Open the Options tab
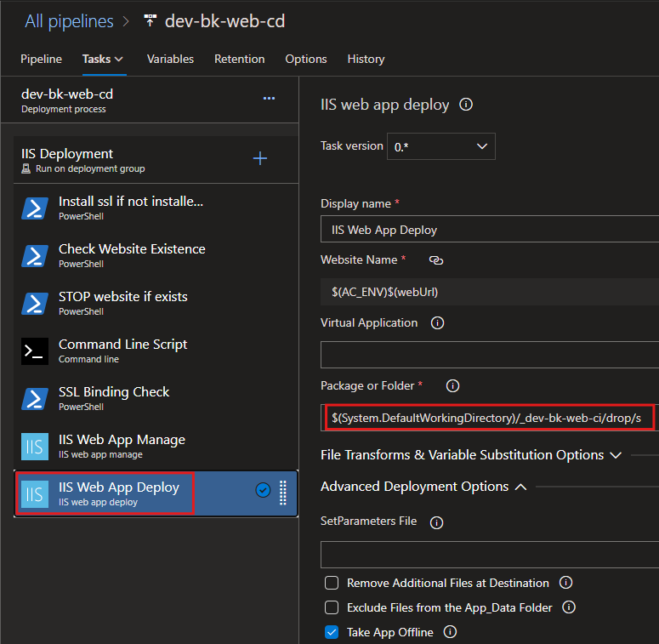The height and width of the screenshot is (644, 659). (306, 59)
